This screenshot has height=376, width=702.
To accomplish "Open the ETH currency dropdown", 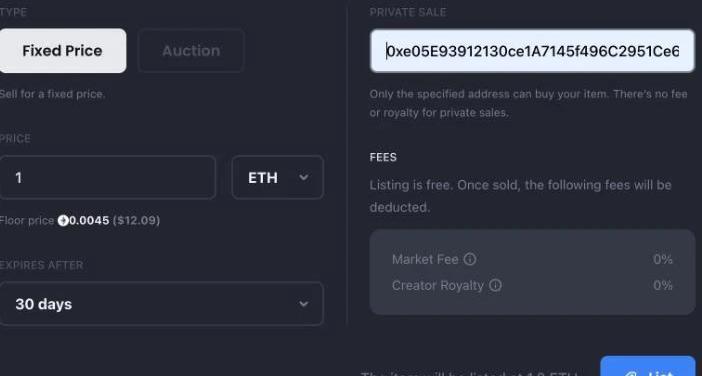I will pos(278,178).
